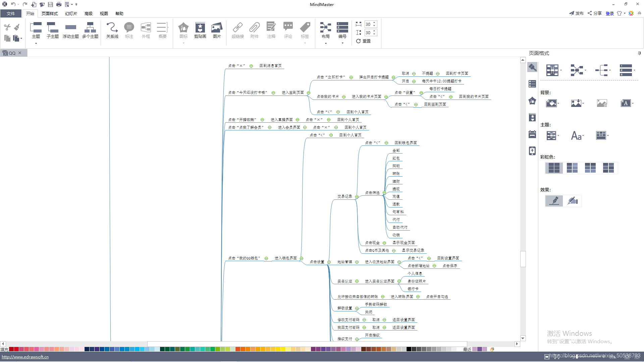The height and width of the screenshot is (362, 644).
Task: Click the Save icon in quick access toolbar
Action: click(x=50, y=4)
